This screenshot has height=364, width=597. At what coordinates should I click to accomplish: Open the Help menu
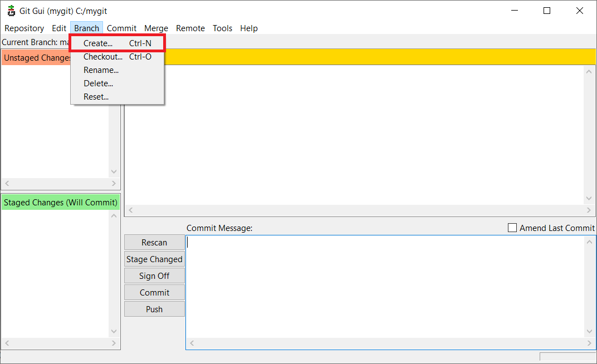(249, 28)
